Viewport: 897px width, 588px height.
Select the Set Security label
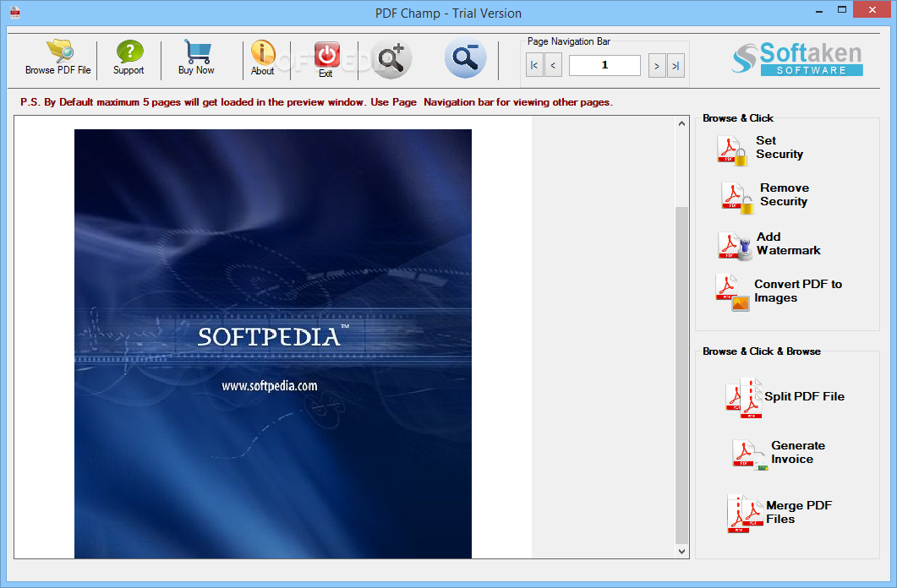779,148
